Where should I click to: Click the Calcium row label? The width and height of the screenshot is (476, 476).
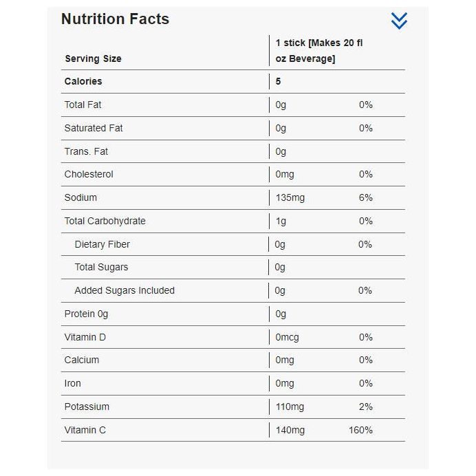point(82,360)
